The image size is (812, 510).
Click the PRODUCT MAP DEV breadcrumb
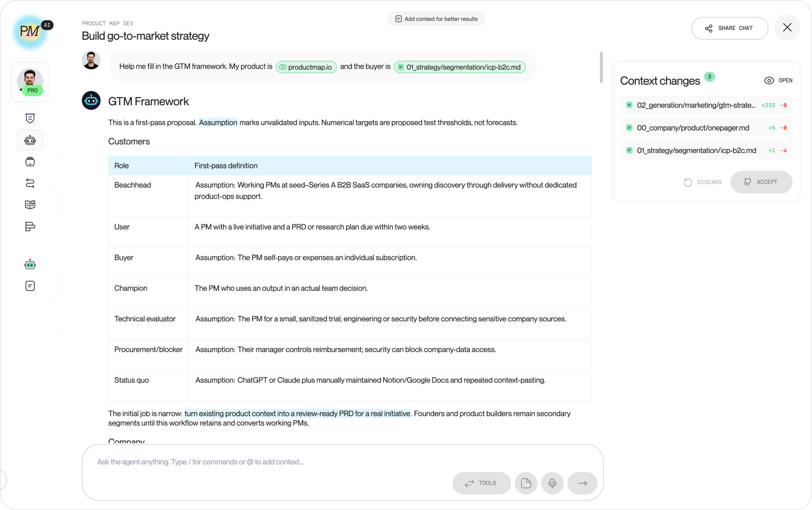[107, 24]
